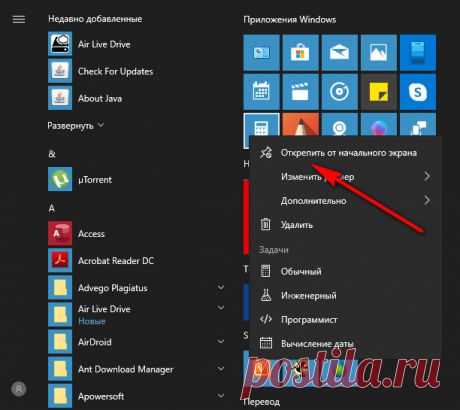Click the unpin icon in context menu
The height and width of the screenshot is (410, 460).
tap(266, 153)
